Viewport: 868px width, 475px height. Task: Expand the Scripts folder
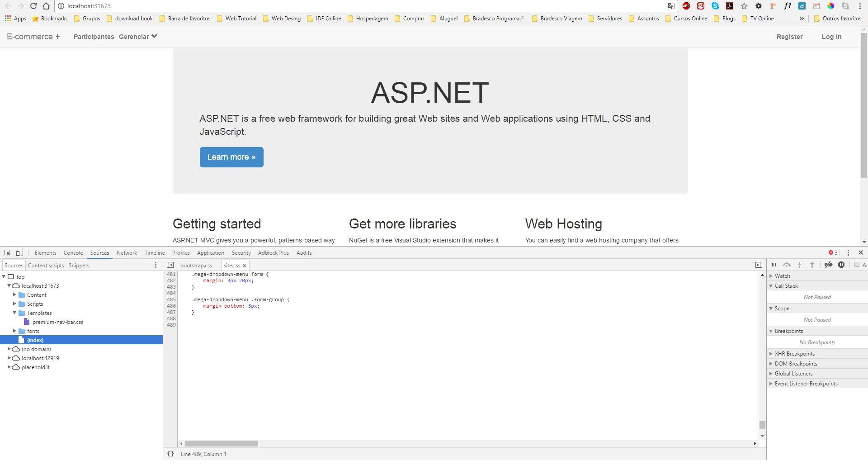14,304
